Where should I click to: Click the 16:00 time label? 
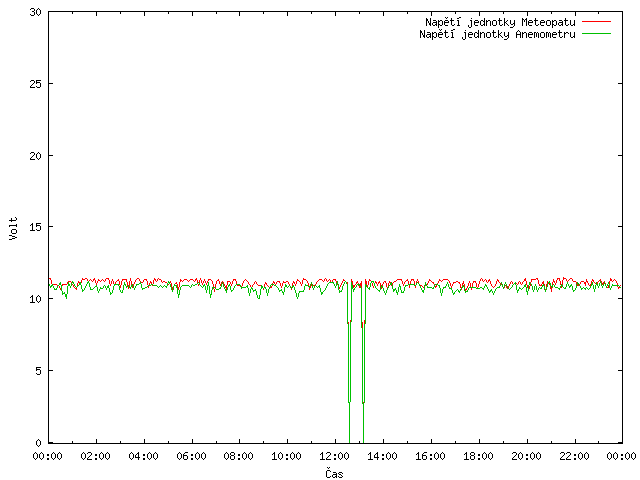[430, 456]
